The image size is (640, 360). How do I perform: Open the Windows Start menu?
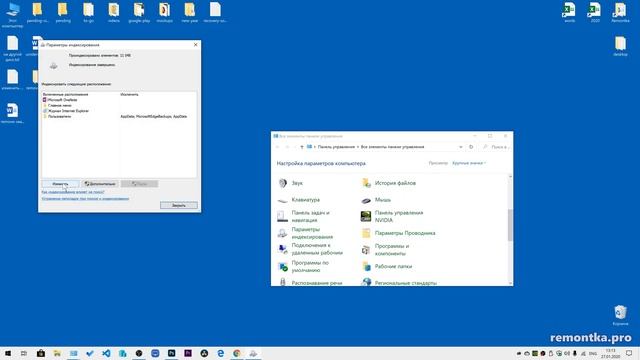click(x=8, y=353)
